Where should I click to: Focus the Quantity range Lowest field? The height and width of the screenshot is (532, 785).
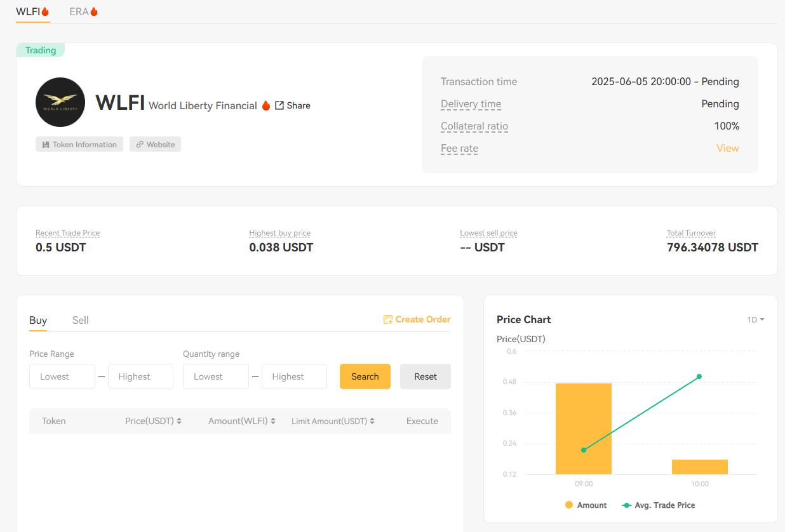click(216, 376)
